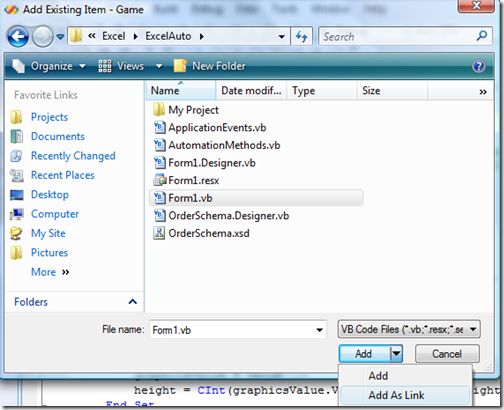Show More favorite links
Image resolution: width=504 pixels, height=410 pixels.
click(x=50, y=272)
